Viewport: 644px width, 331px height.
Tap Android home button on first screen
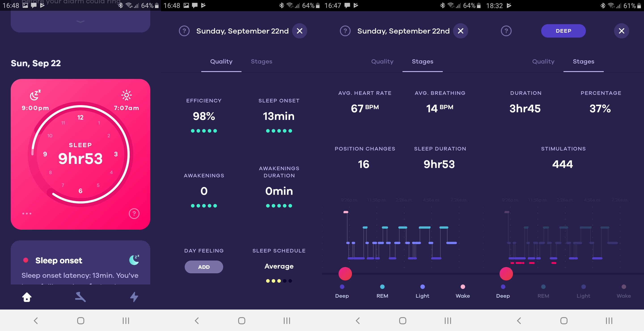tap(80, 321)
